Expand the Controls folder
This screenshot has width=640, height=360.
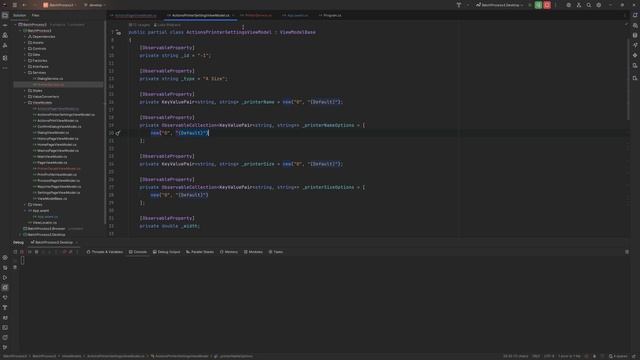pos(25,49)
